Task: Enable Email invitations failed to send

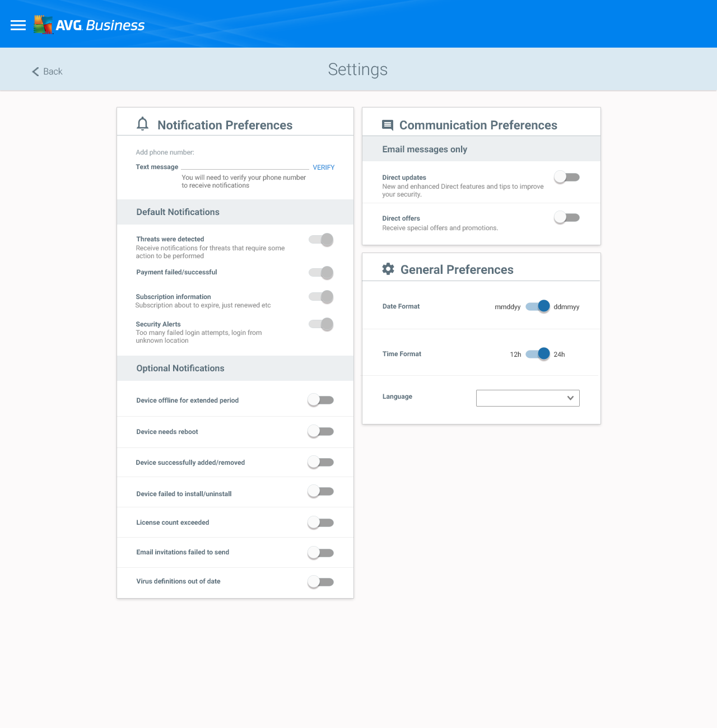Action: (x=320, y=553)
